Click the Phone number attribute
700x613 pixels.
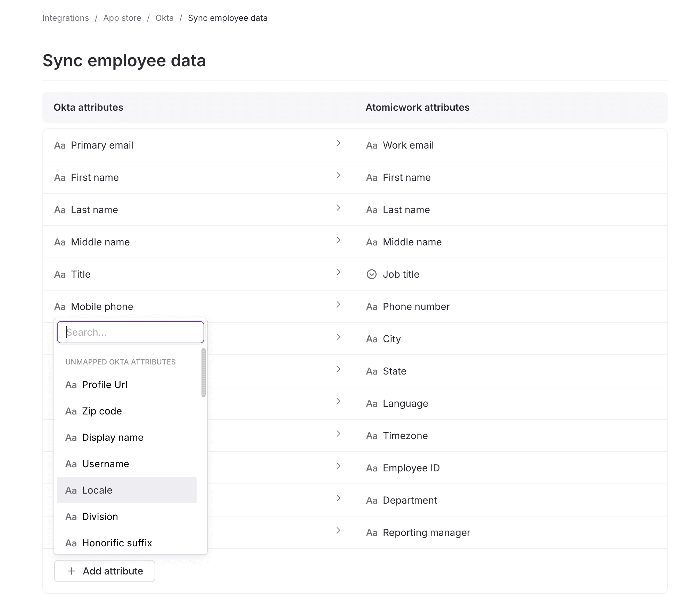coord(416,306)
